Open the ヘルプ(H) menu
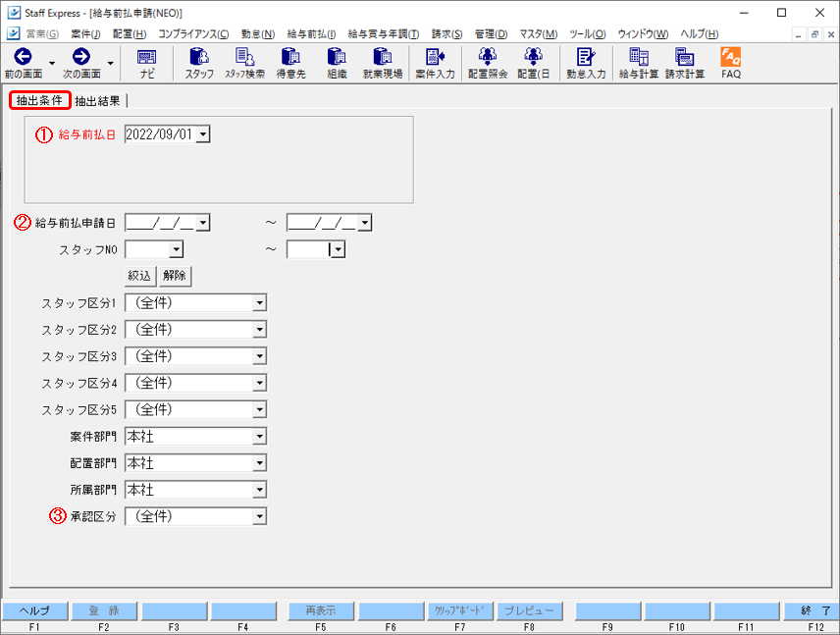 point(699,34)
